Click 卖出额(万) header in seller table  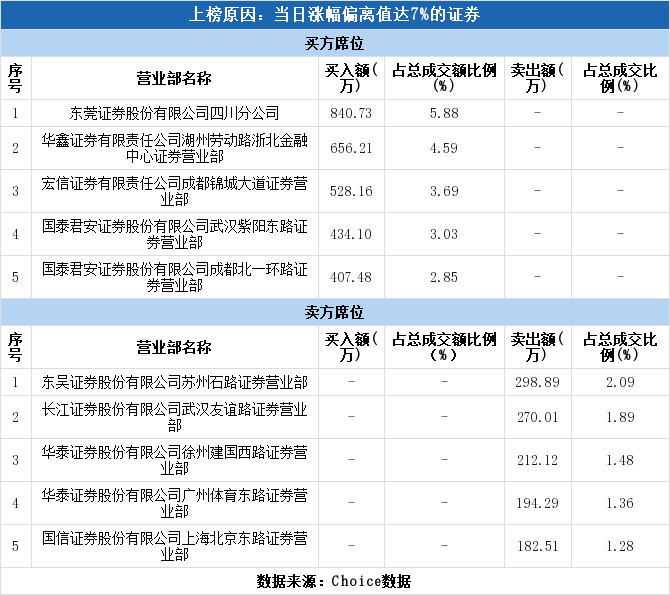click(538, 347)
